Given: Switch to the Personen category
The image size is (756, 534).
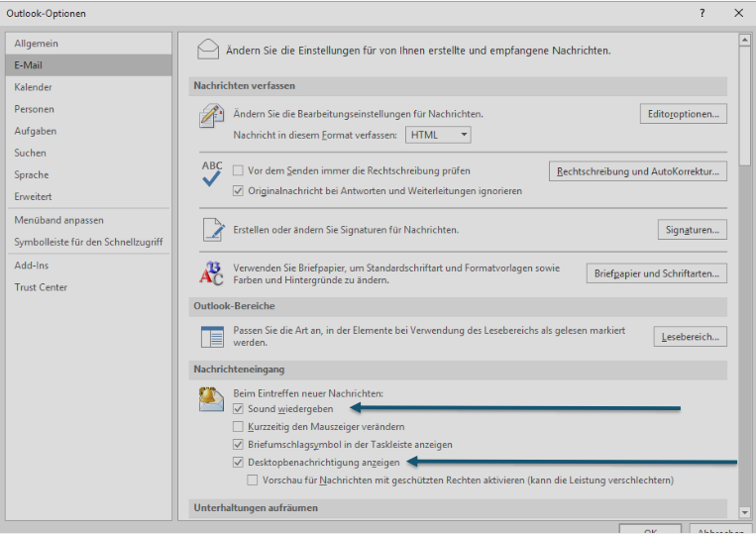Looking at the screenshot, I should [x=89, y=109].
